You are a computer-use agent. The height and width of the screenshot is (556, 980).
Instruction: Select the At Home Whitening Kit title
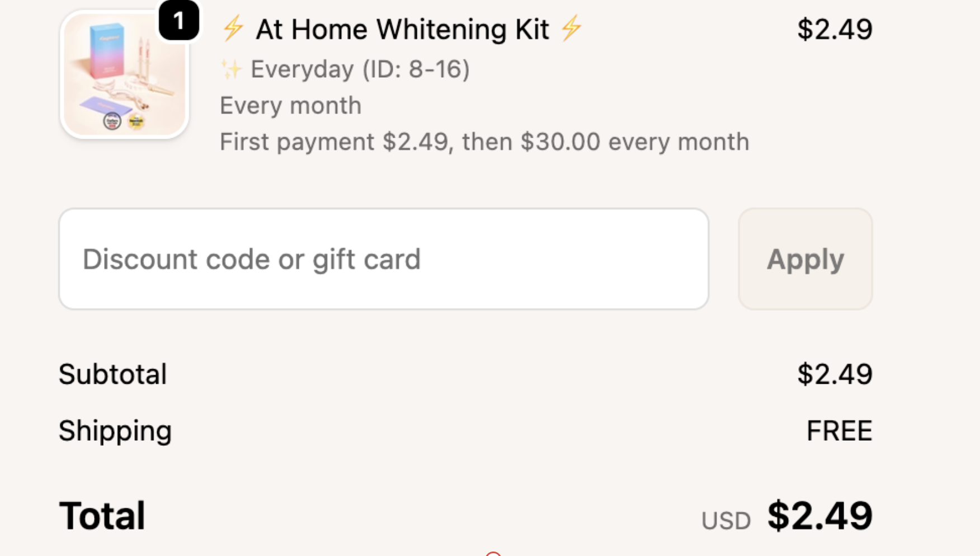(402, 29)
